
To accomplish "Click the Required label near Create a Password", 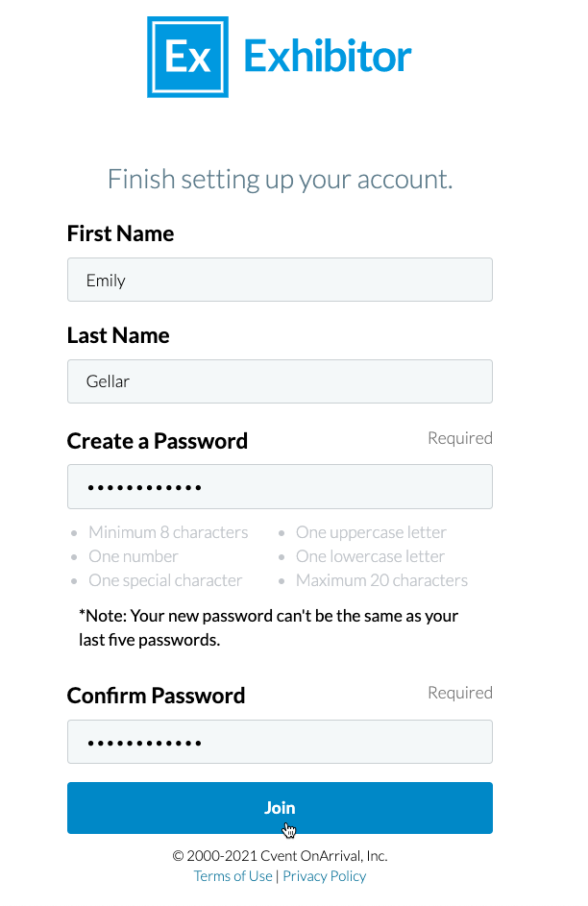I will tap(460, 437).
